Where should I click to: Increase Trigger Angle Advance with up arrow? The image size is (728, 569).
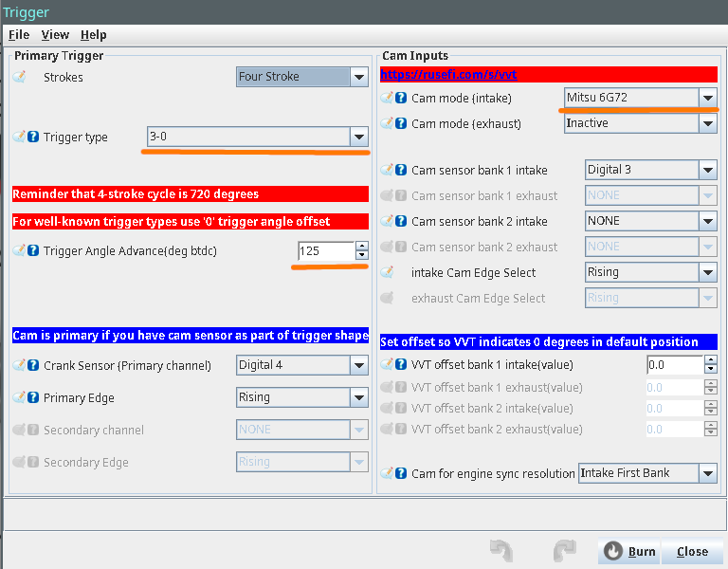pyautogui.click(x=361, y=247)
